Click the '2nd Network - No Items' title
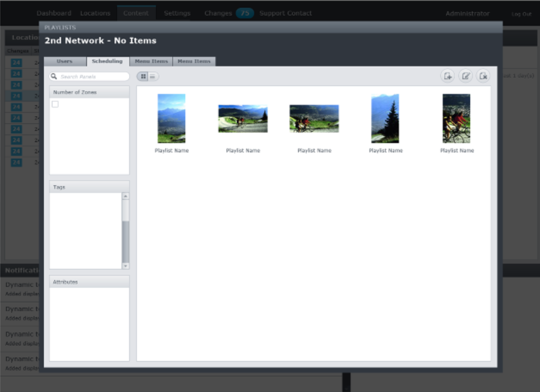Screen dimensions: 540x392 pyautogui.click(x=100, y=41)
